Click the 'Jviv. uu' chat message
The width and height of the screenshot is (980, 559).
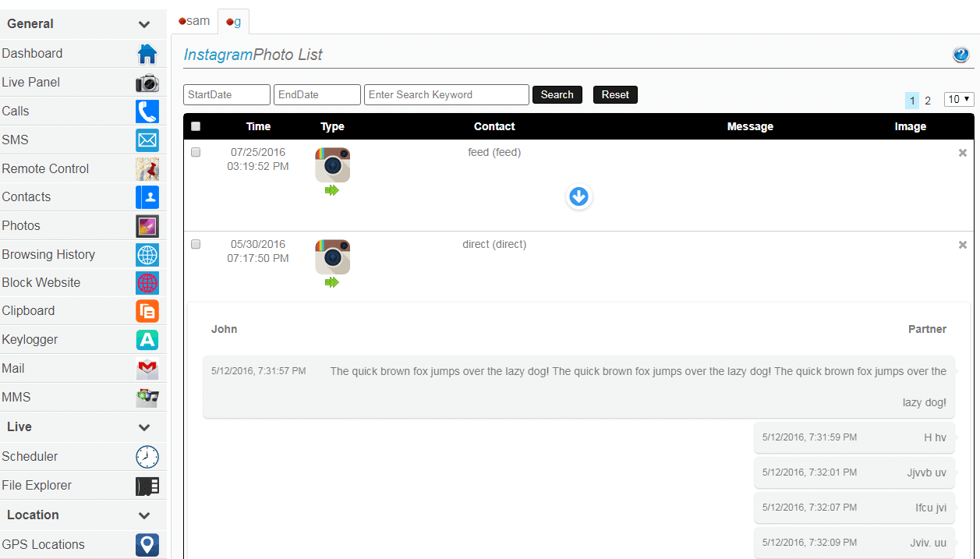pyautogui.click(x=854, y=542)
